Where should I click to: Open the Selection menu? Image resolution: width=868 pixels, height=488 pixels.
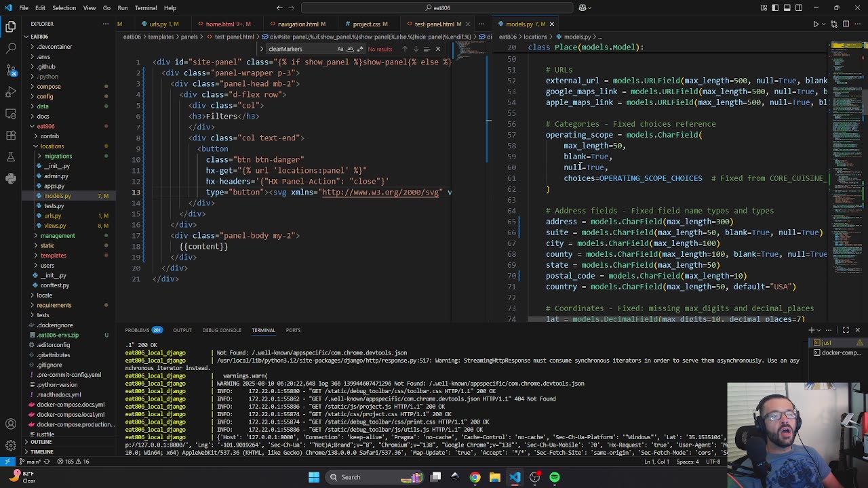coord(64,8)
